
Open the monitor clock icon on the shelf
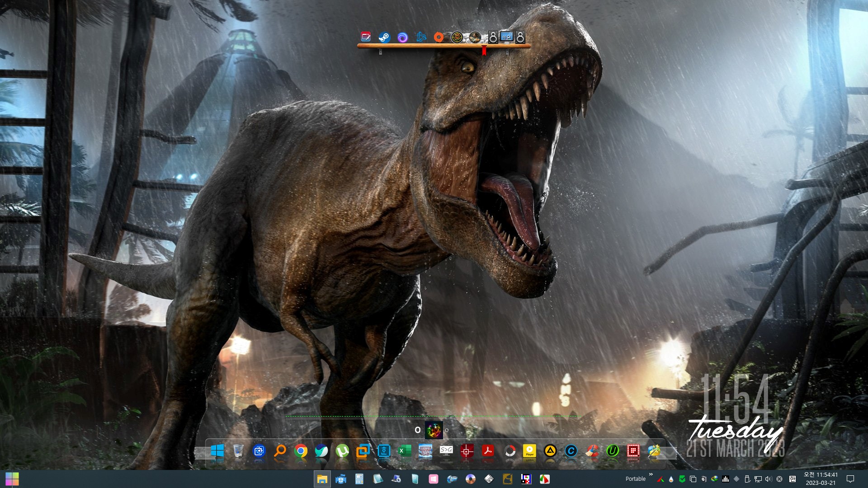507,37
